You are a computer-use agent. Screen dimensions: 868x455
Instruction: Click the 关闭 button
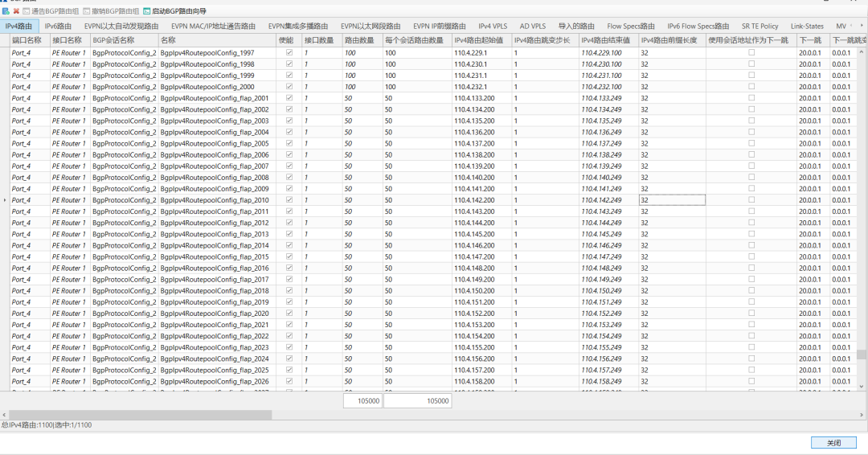pyautogui.click(x=833, y=443)
